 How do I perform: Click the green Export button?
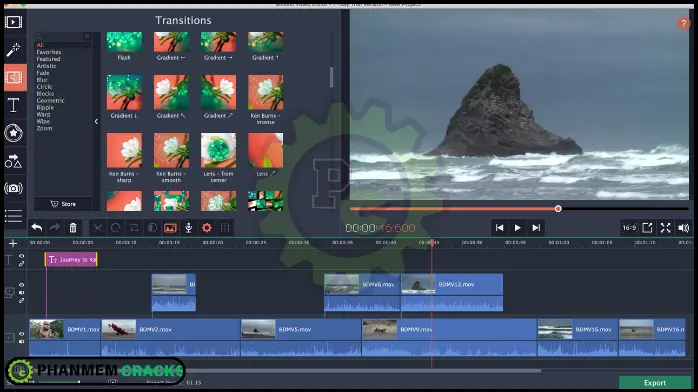654,383
